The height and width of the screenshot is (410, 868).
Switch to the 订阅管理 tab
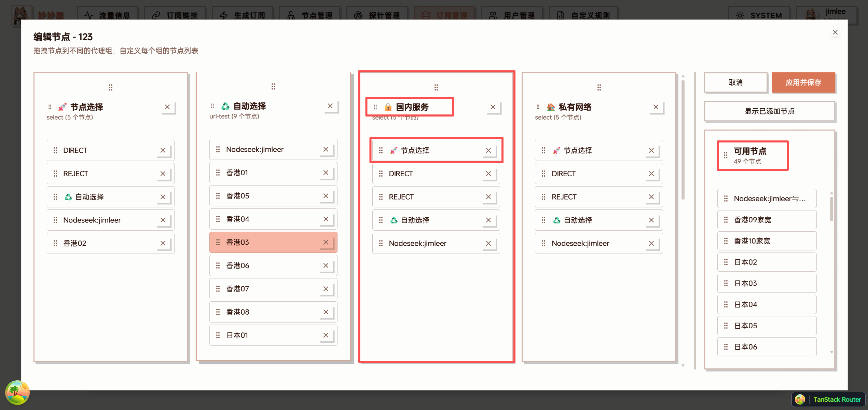pyautogui.click(x=444, y=15)
